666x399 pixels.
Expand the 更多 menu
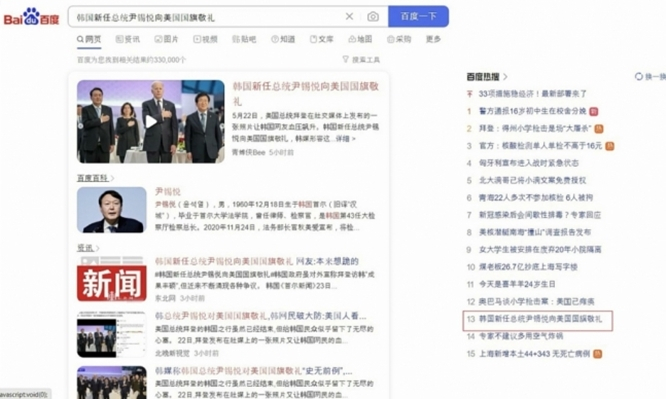(433, 39)
